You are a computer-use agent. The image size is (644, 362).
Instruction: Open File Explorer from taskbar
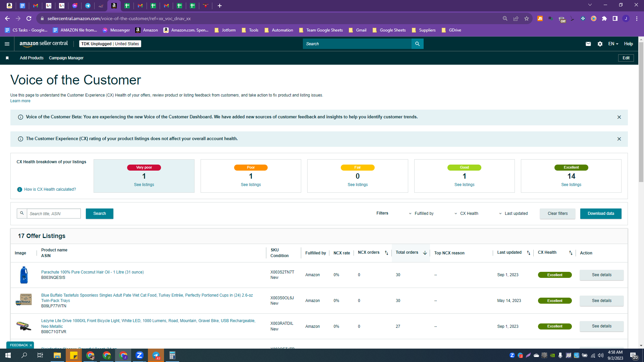coord(57,355)
